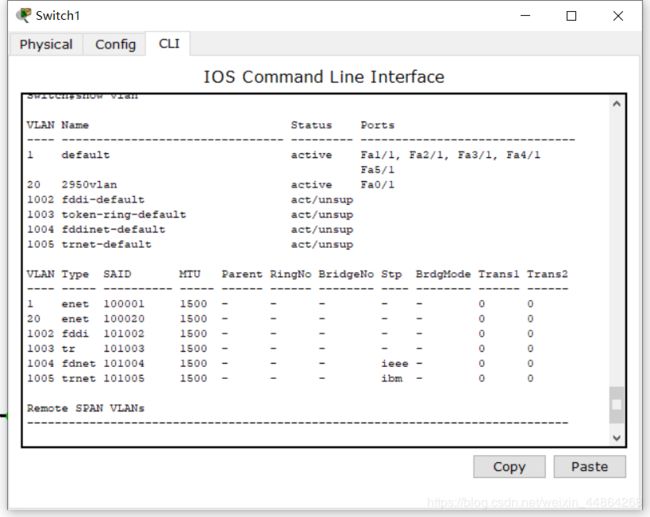The image size is (650, 517).
Task: Click the 'Ports' column header
Action: click(377, 125)
